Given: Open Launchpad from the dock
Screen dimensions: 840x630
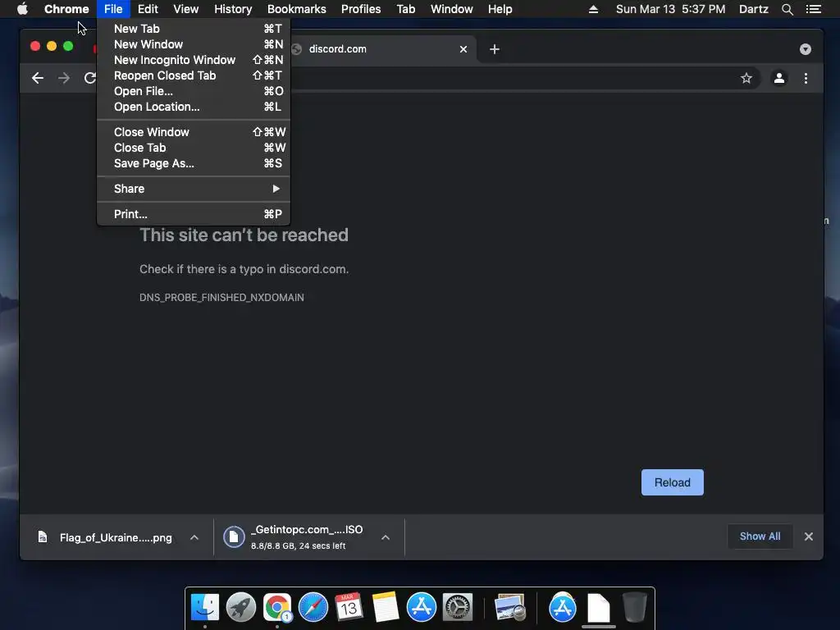Looking at the screenshot, I should coord(241,608).
